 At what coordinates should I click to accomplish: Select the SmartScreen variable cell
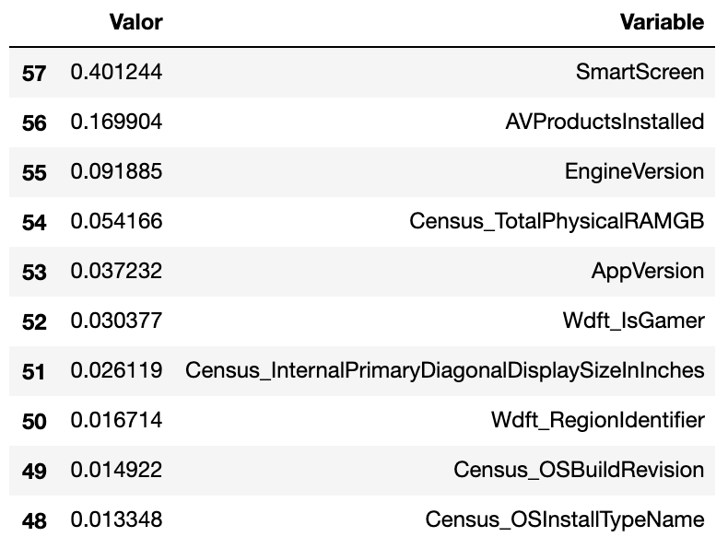[x=640, y=72]
